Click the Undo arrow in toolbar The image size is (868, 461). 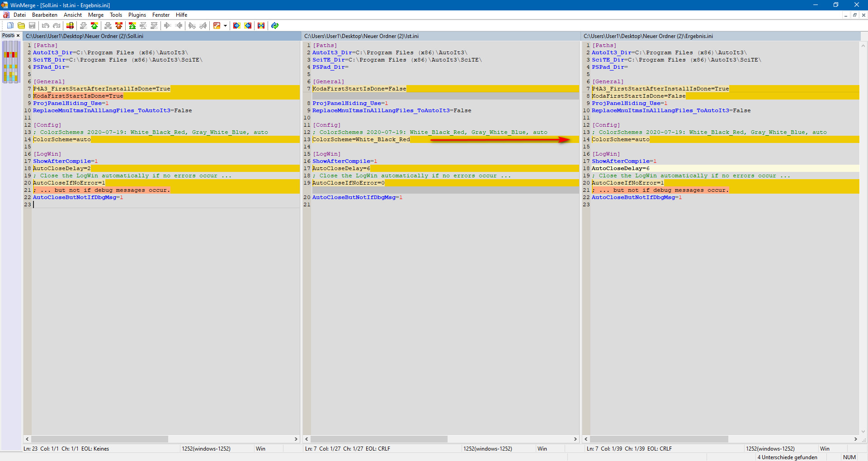45,26
